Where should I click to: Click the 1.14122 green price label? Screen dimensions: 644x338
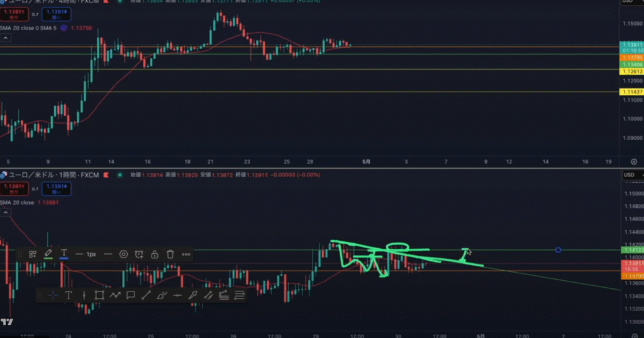(631, 250)
